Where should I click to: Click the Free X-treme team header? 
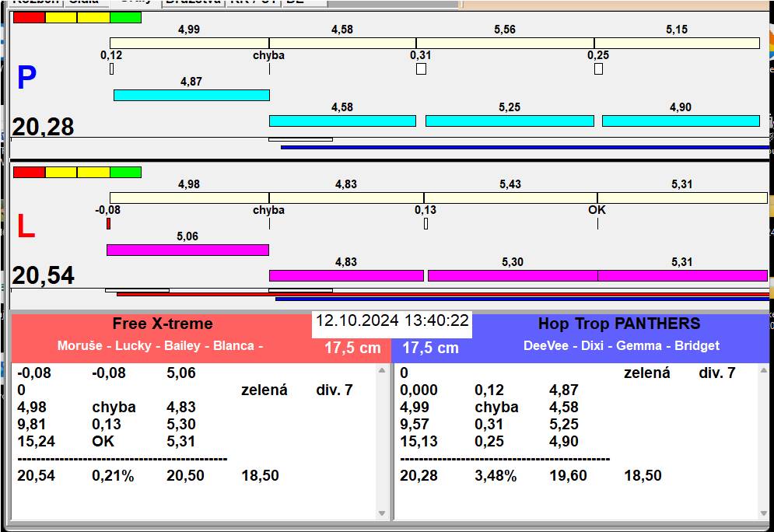point(163,324)
